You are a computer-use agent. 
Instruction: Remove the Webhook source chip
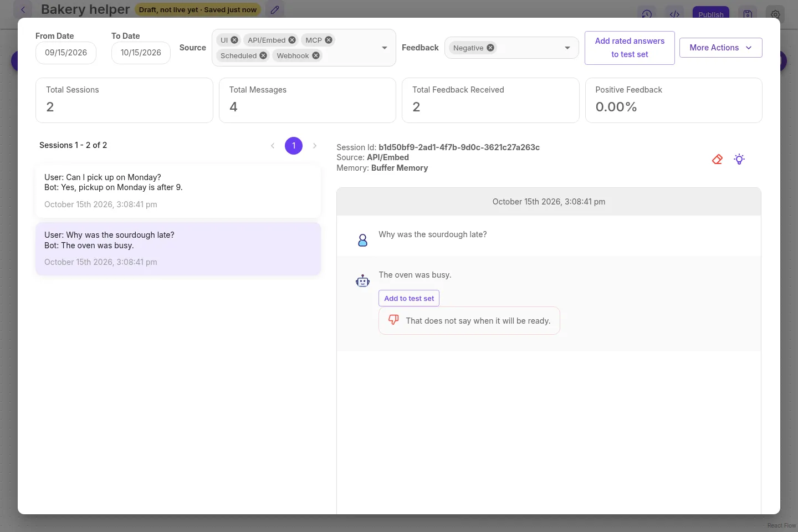pyautogui.click(x=316, y=55)
